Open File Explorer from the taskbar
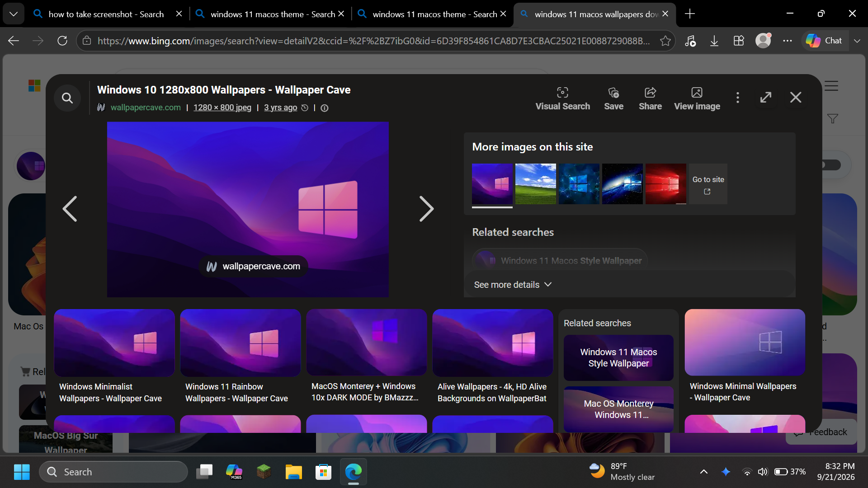 [293, 472]
